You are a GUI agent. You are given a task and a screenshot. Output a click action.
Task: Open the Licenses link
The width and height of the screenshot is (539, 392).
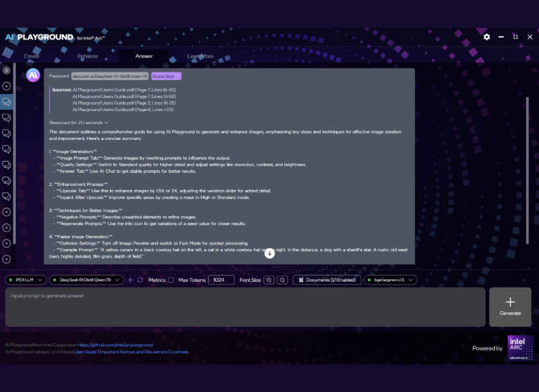[179, 352]
